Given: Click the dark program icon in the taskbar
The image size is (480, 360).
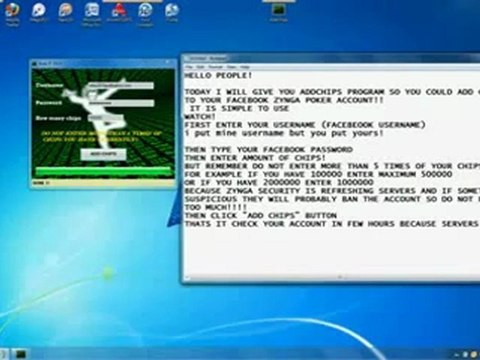Looking at the screenshot, I should (x=21, y=354).
